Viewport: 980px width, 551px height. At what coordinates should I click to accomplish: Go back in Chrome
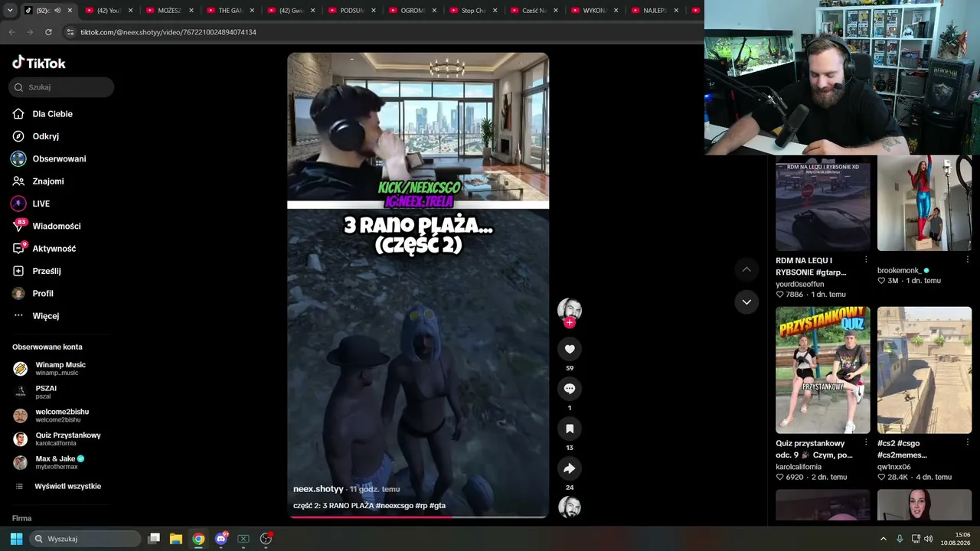click(11, 32)
